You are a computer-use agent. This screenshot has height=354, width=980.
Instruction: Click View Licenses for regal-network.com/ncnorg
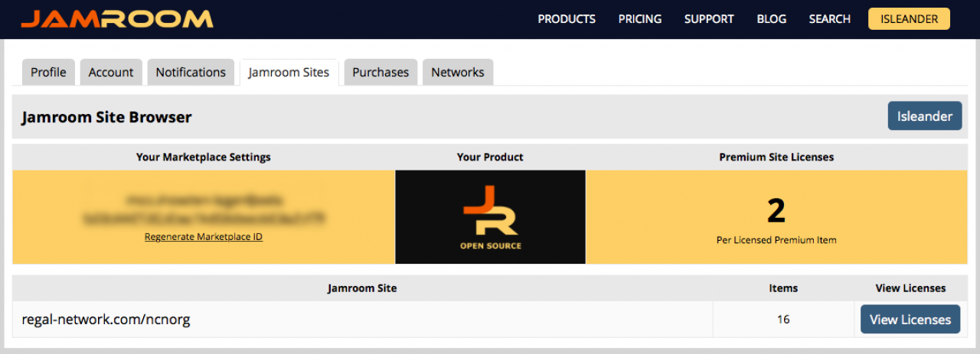pyautogui.click(x=910, y=320)
